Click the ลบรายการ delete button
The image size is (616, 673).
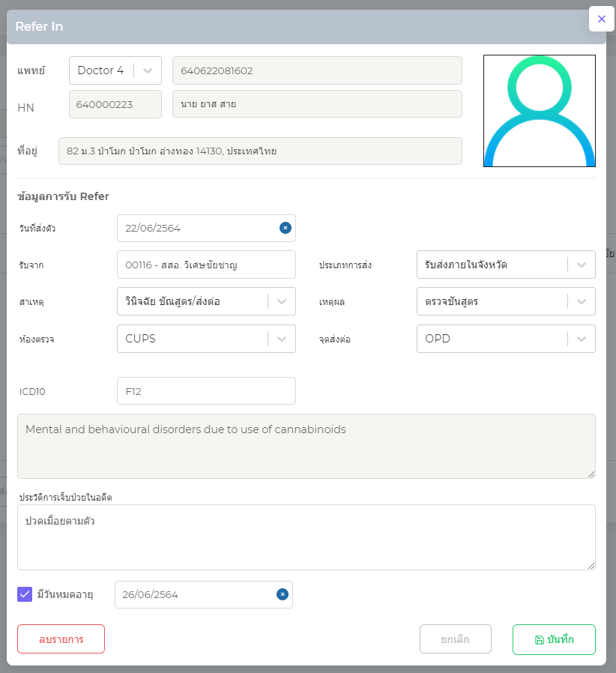(x=61, y=639)
